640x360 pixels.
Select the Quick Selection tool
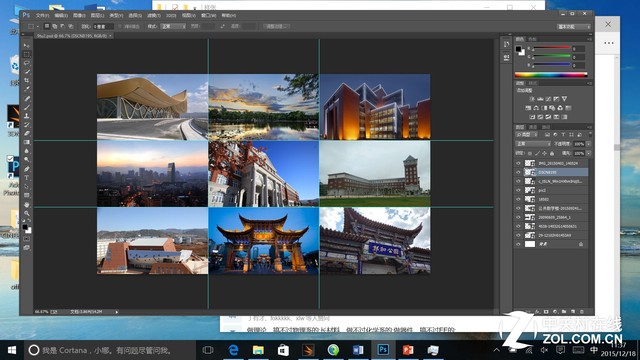click(x=27, y=72)
